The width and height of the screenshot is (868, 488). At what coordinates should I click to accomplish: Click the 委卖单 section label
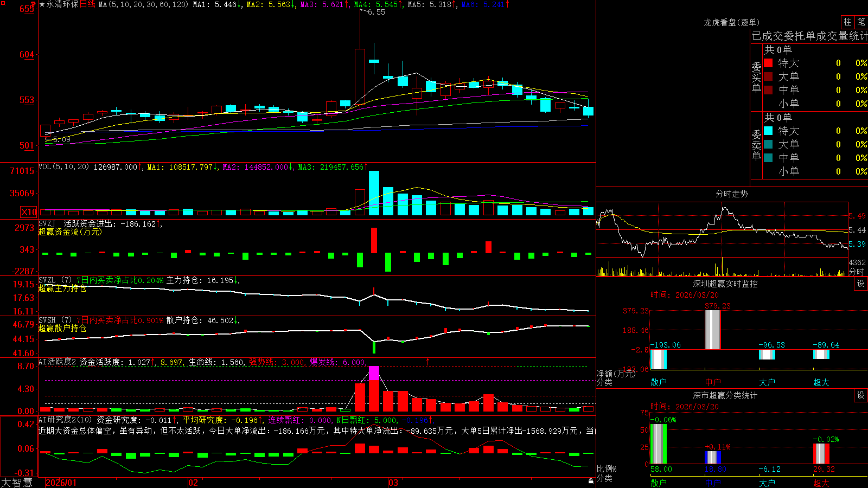click(756, 145)
